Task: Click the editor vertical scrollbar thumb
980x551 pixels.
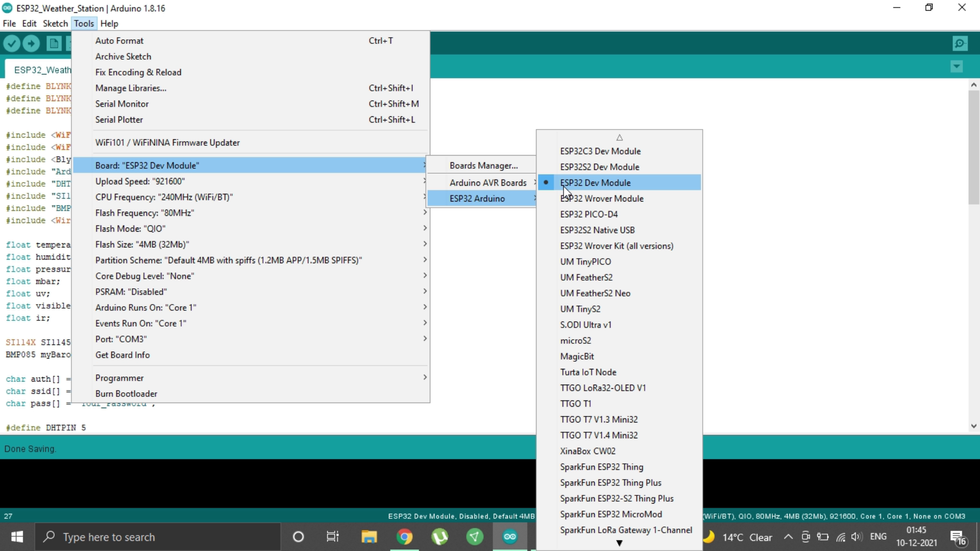Action: click(x=973, y=147)
